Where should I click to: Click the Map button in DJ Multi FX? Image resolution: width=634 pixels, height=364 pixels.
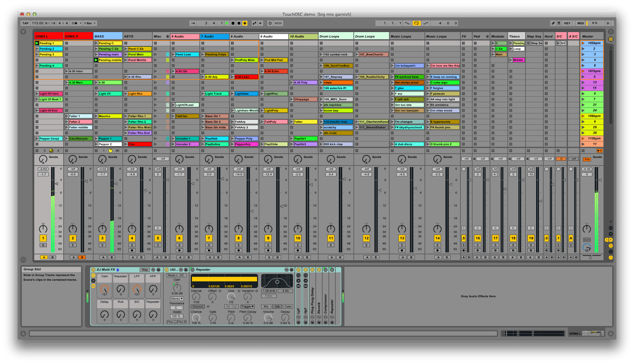tap(145, 270)
